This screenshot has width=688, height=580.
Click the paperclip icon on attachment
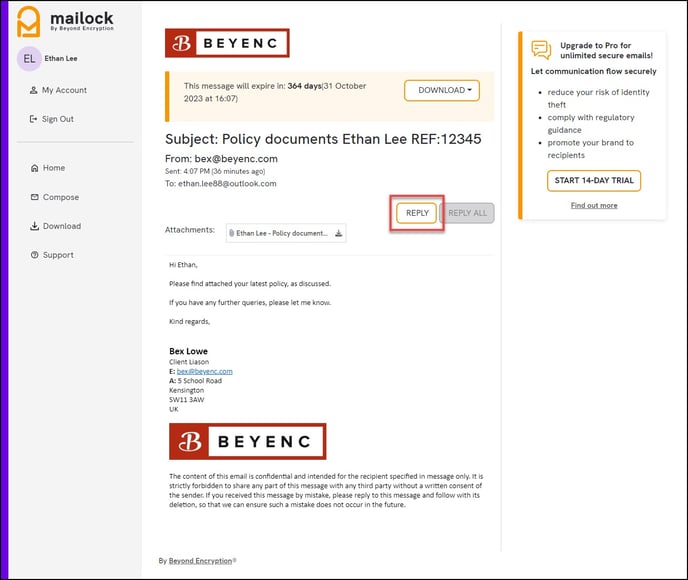point(231,233)
